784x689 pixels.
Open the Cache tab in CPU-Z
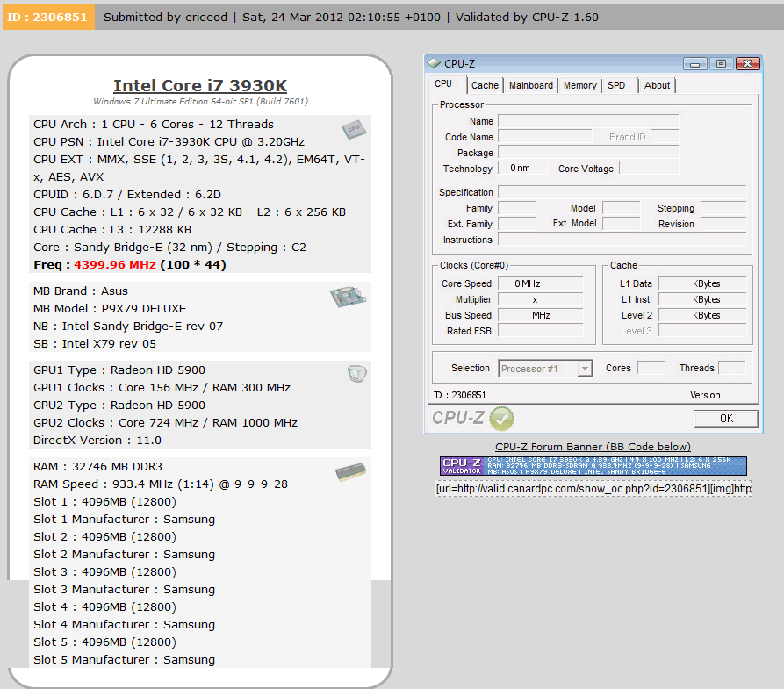tap(485, 85)
